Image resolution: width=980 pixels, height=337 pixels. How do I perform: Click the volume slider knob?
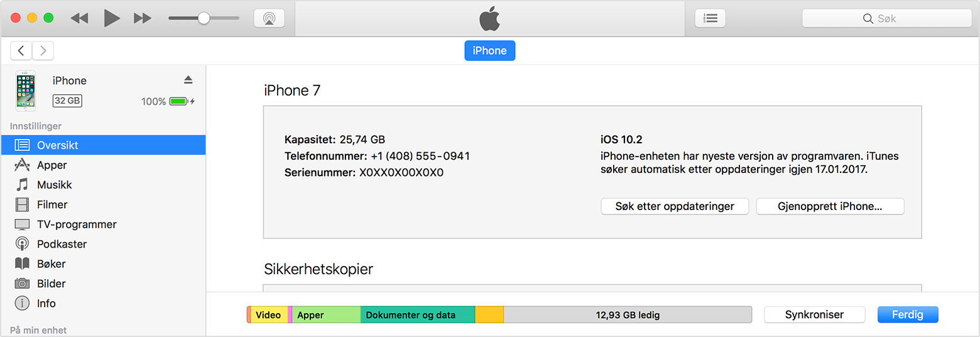click(x=204, y=18)
